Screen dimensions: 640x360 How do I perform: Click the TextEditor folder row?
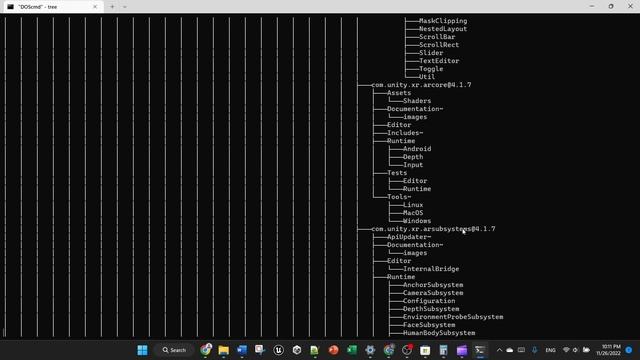(x=439, y=61)
